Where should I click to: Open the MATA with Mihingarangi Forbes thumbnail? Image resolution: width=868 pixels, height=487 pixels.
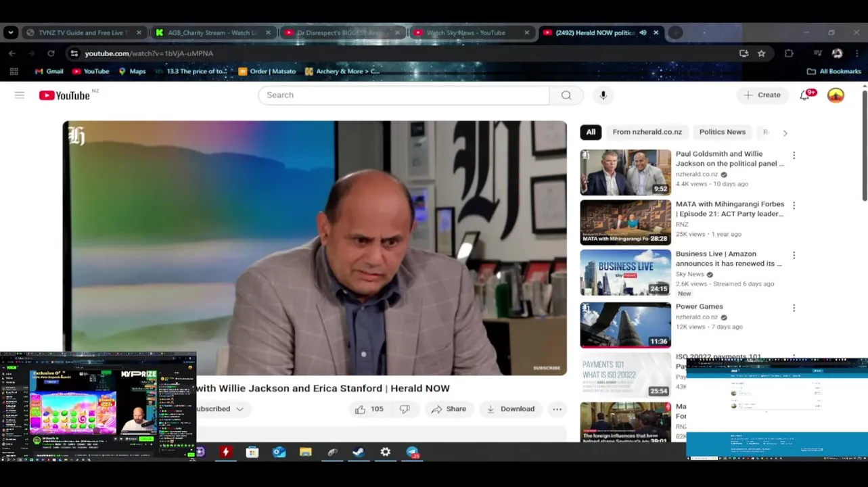click(x=625, y=223)
